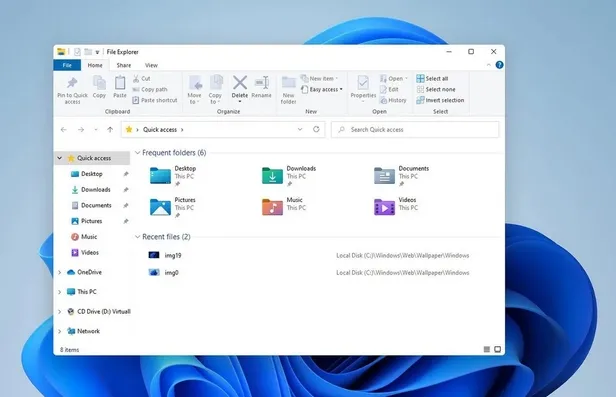The width and height of the screenshot is (616, 397).
Task: Expand the OneDrive tree node
Action: pos(60,272)
